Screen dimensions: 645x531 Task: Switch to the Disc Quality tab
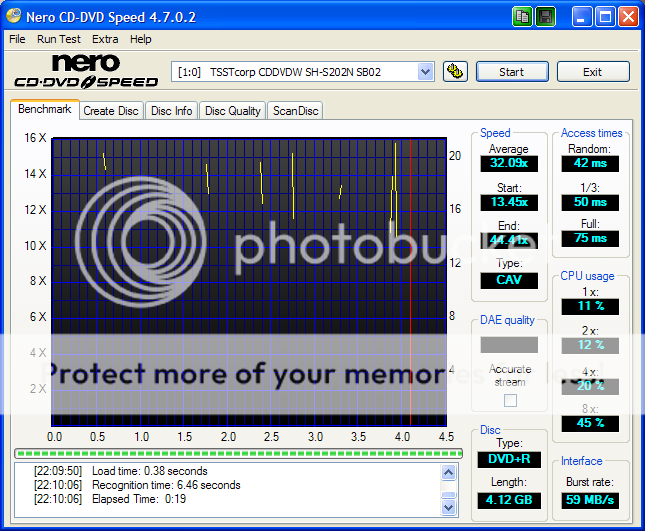click(x=233, y=111)
